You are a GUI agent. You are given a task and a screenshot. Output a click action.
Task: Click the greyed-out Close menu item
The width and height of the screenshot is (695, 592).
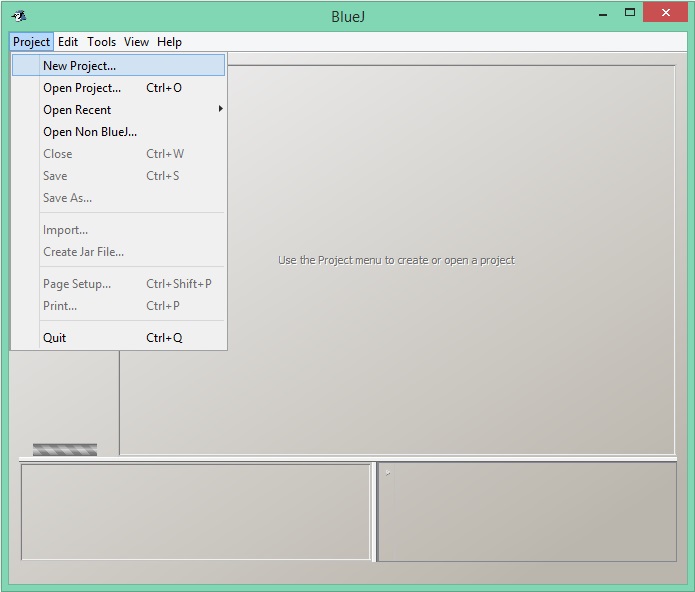click(x=118, y=154)
